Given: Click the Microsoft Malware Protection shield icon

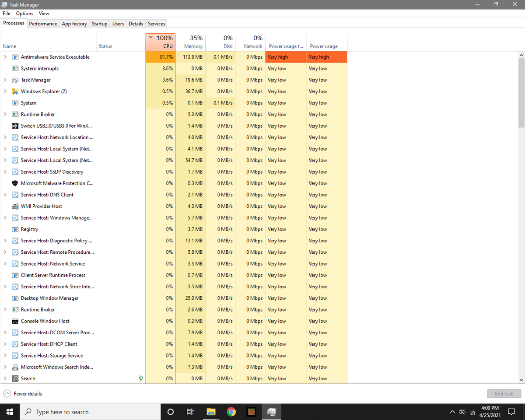Looking at the screenshot, I should click(x=15, y=183).
